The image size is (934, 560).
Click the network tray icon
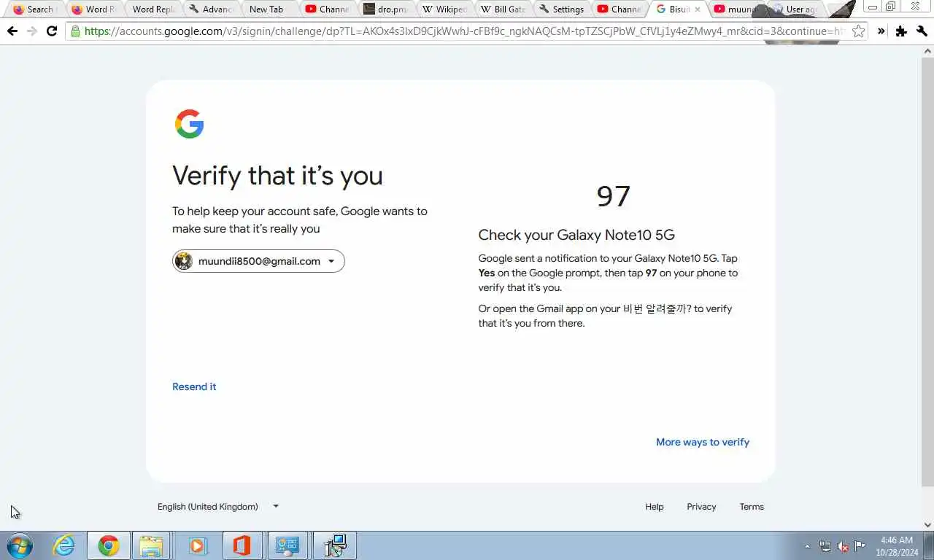tap(825, 546)
